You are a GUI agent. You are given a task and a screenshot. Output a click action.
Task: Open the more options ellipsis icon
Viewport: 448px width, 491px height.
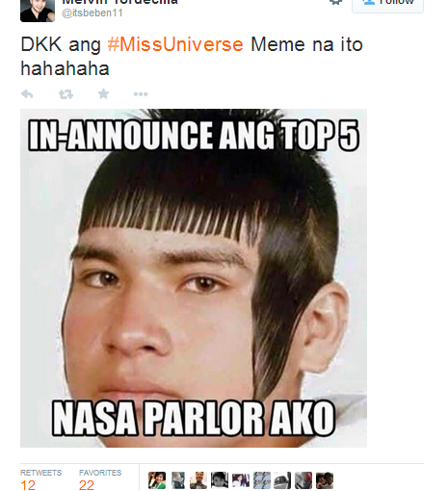click(x=141, y=94)
